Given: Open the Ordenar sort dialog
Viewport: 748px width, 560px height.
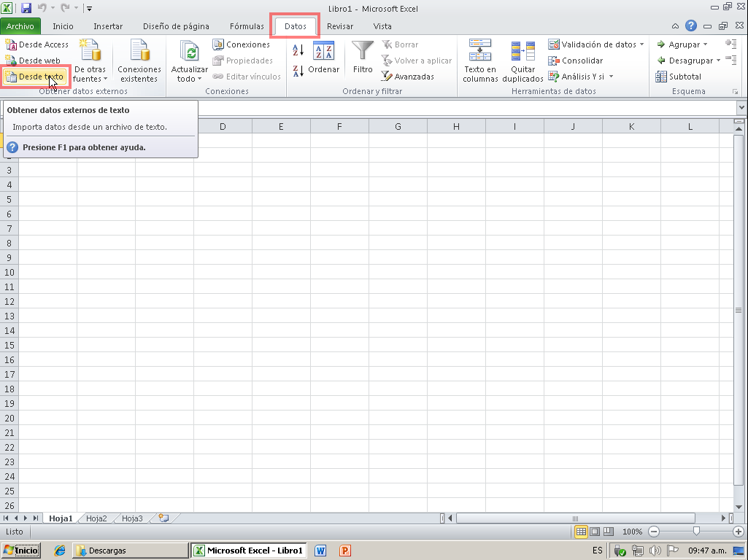Looking at the screenshot, I should (323, 57).
